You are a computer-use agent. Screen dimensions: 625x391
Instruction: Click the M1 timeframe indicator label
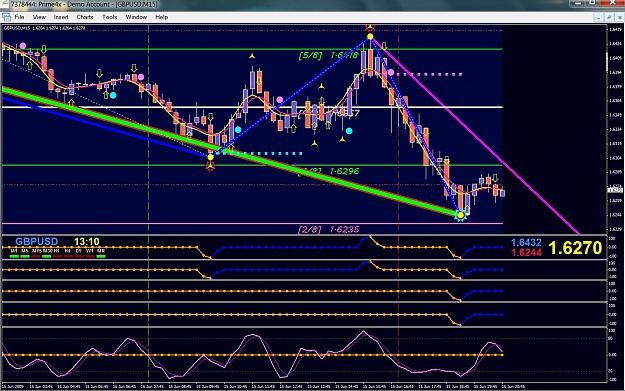pyautogui.click(x=14, y=251)
